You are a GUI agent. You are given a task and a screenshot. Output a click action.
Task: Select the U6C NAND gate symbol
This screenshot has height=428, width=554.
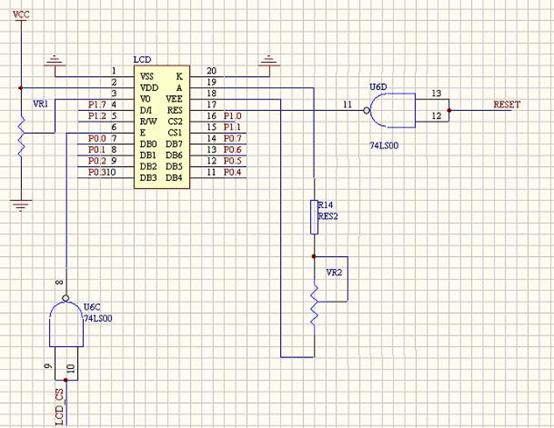(66, 321)
